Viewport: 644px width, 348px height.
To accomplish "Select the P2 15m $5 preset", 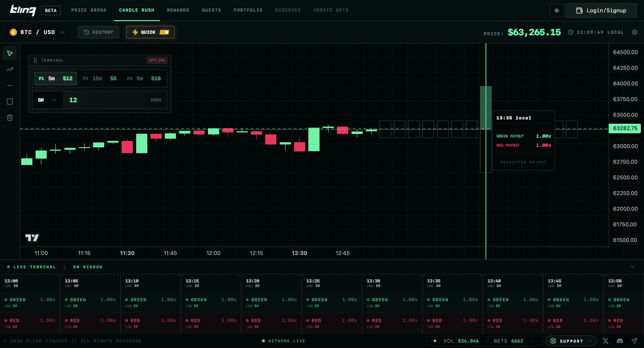I will pyautogui.click(x=100, y=79).
